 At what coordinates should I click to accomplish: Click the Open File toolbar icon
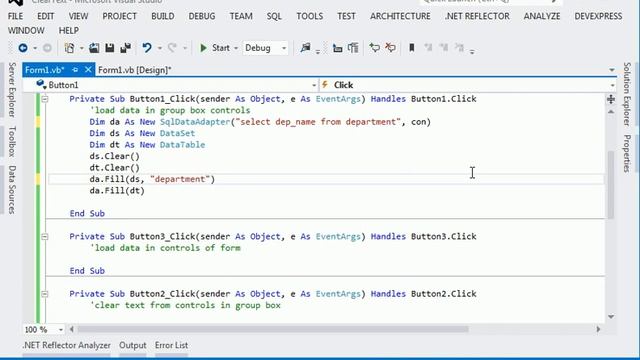click(x=94, y=48)
